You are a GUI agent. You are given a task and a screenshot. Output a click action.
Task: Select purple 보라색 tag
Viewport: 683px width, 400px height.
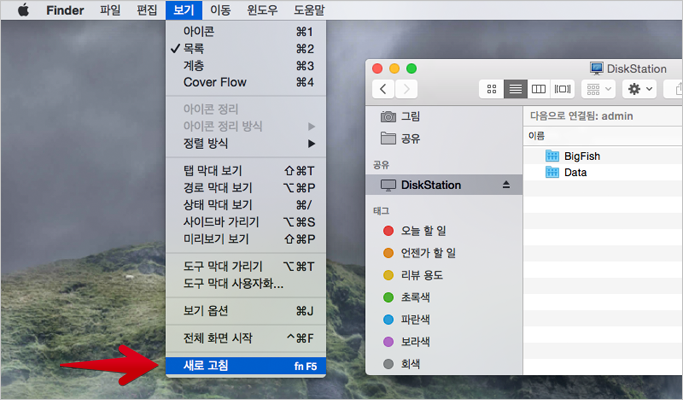pos(444,342)
